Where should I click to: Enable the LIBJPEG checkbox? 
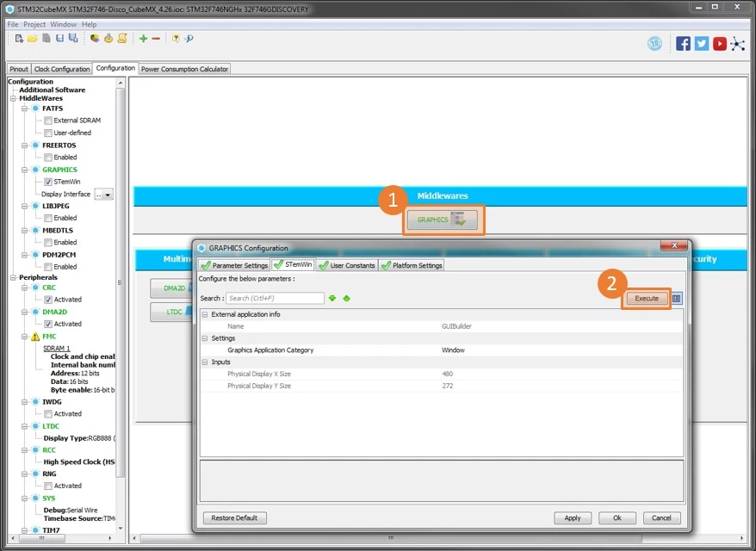click(x=48, y=218)
